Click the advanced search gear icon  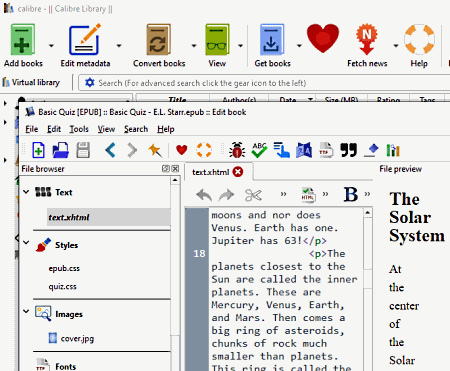(x=89, y=82)
